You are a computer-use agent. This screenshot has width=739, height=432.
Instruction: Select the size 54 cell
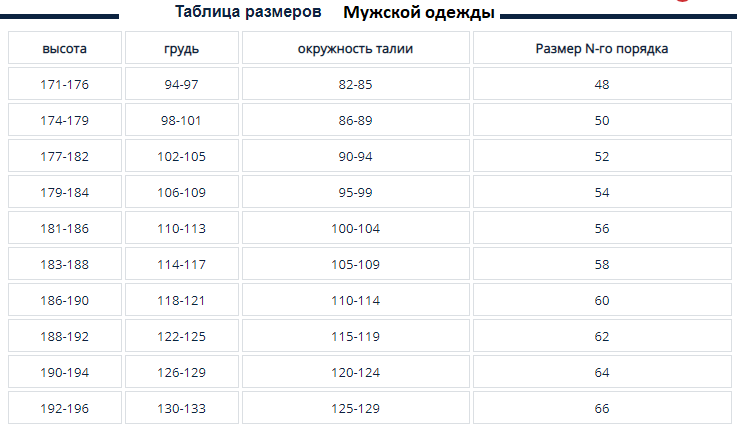602,192
